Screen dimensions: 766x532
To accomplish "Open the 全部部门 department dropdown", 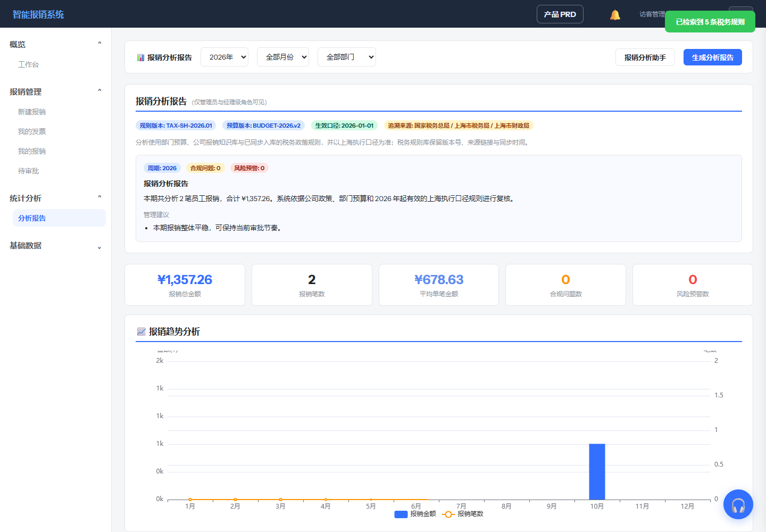I will (x=347, y=57).
